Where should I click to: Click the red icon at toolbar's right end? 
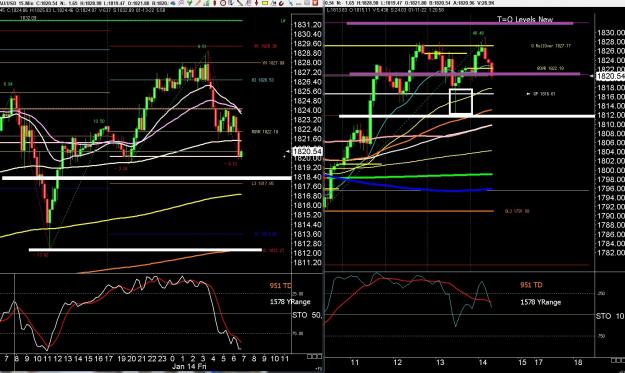point(315,3)
